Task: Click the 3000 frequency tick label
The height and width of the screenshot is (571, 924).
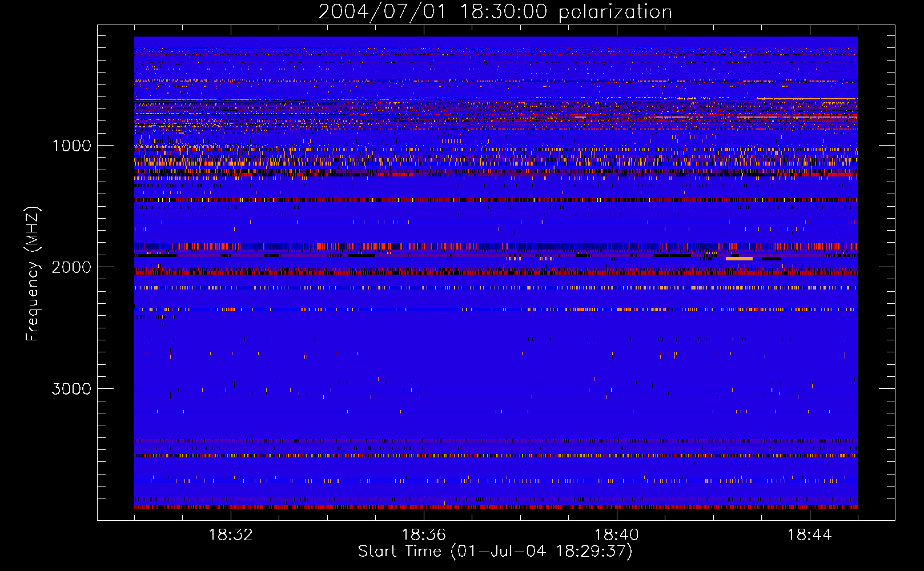Action: tap(71, 389)
